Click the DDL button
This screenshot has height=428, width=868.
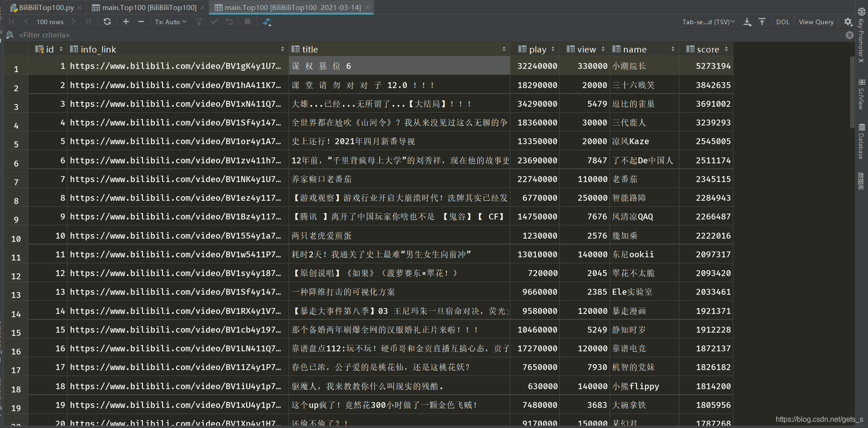(x=783, y=21)
